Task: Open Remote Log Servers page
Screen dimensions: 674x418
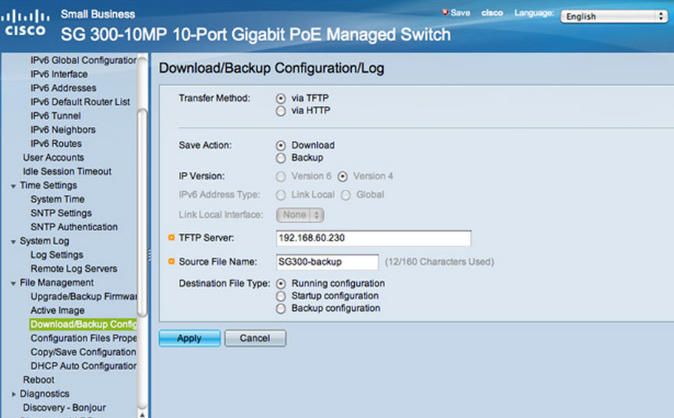Action: point(74,268)
